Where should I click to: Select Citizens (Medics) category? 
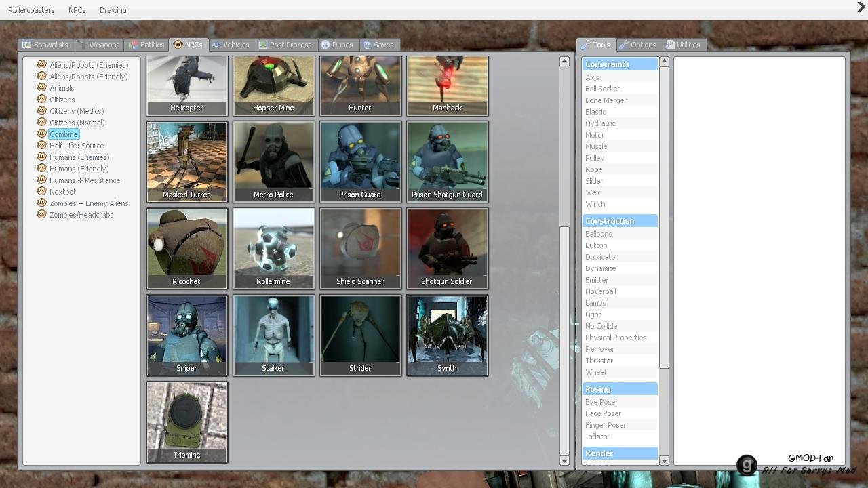tap(71, 111)
